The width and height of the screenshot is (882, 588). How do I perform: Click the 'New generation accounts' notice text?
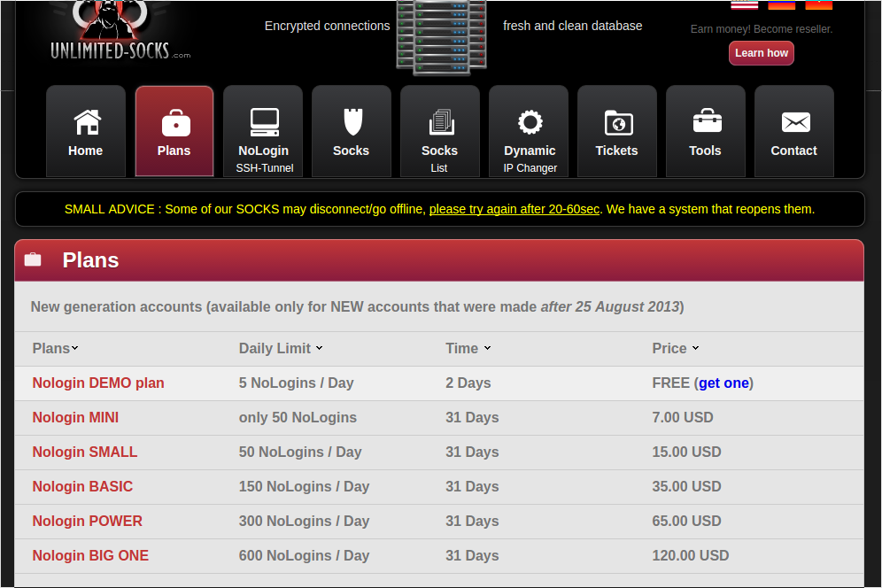point(357,306)
